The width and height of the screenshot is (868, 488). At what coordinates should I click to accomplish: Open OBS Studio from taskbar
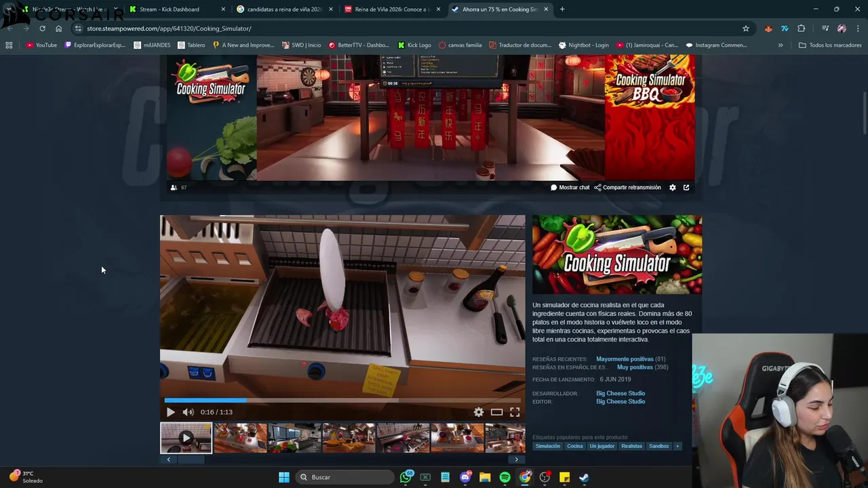[x=545, y=477]
